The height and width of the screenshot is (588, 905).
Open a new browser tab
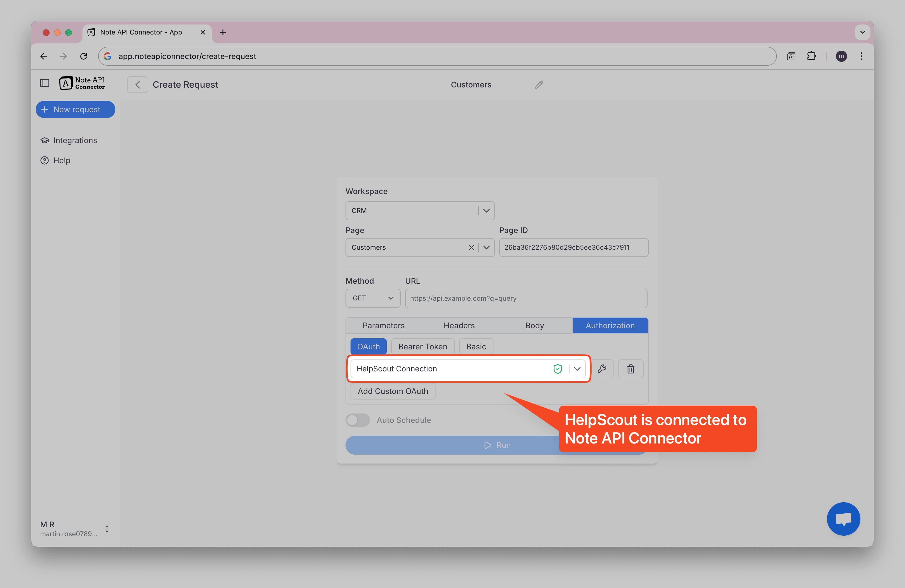coord(223,32)
